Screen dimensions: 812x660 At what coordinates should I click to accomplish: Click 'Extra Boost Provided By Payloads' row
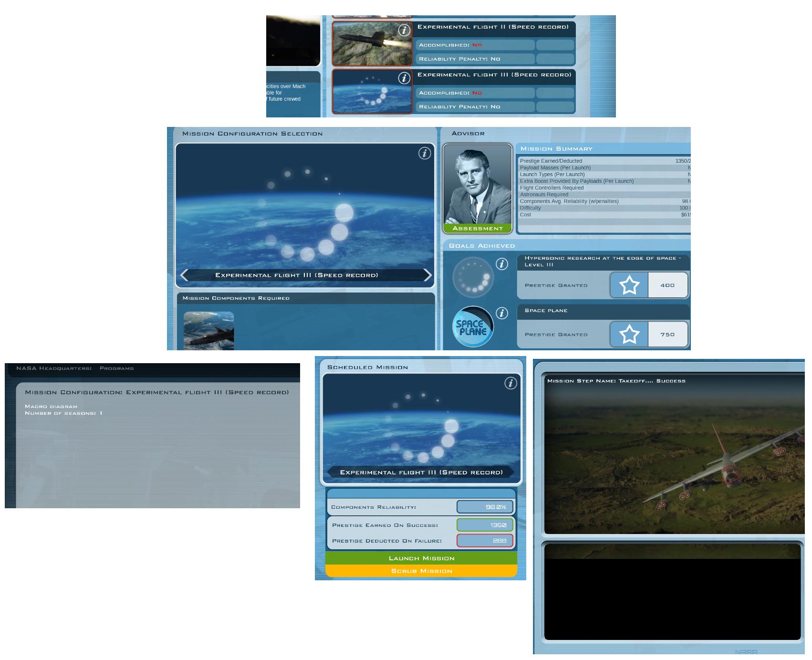click(604, 181)
